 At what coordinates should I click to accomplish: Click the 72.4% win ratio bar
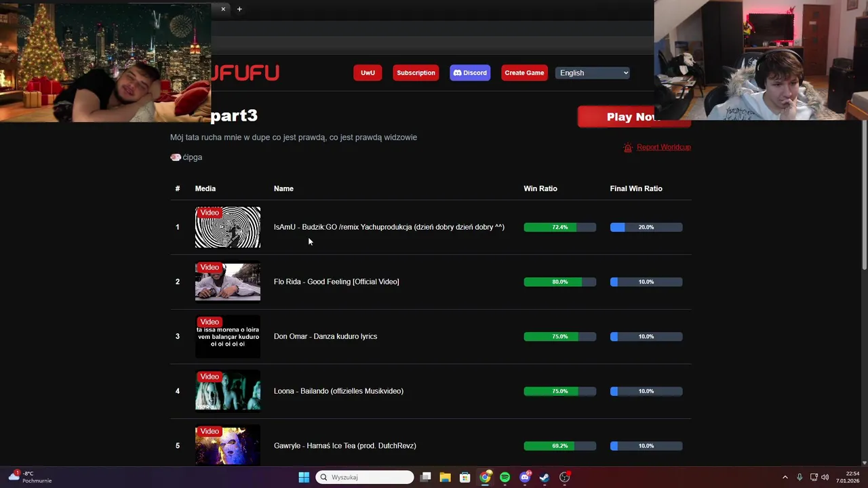[560, 227]
